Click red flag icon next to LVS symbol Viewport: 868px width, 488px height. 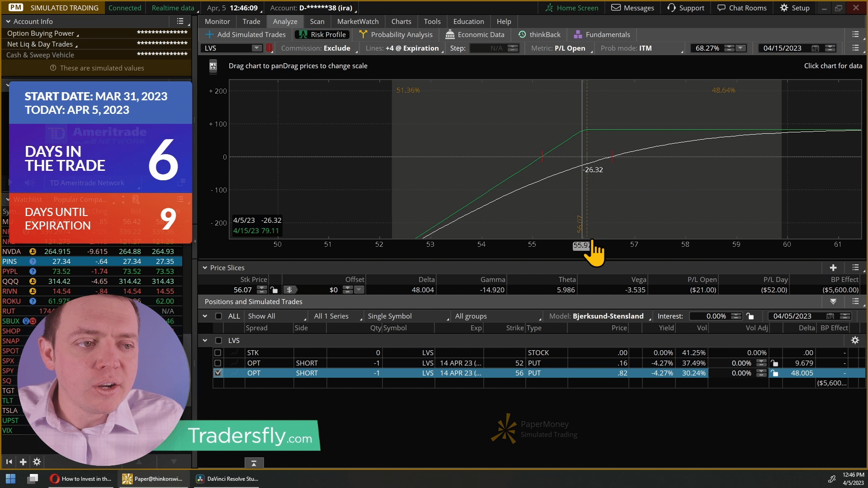click(x=269, y=48)
